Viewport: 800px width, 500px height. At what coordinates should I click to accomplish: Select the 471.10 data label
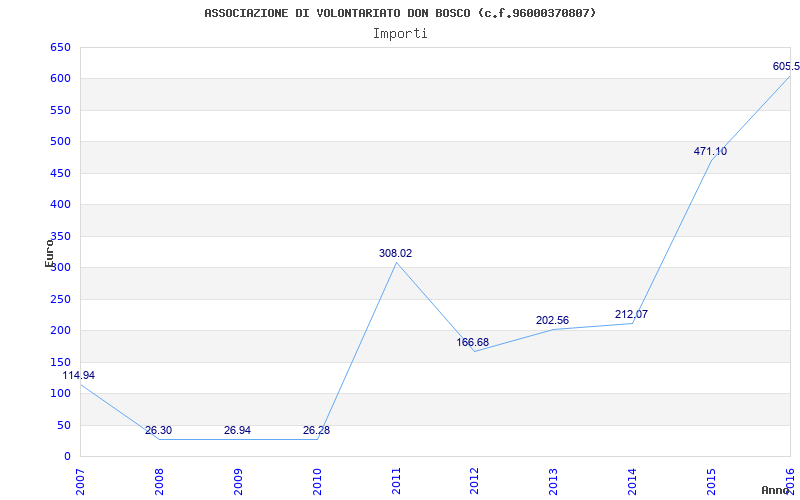[x=710, y=152]
